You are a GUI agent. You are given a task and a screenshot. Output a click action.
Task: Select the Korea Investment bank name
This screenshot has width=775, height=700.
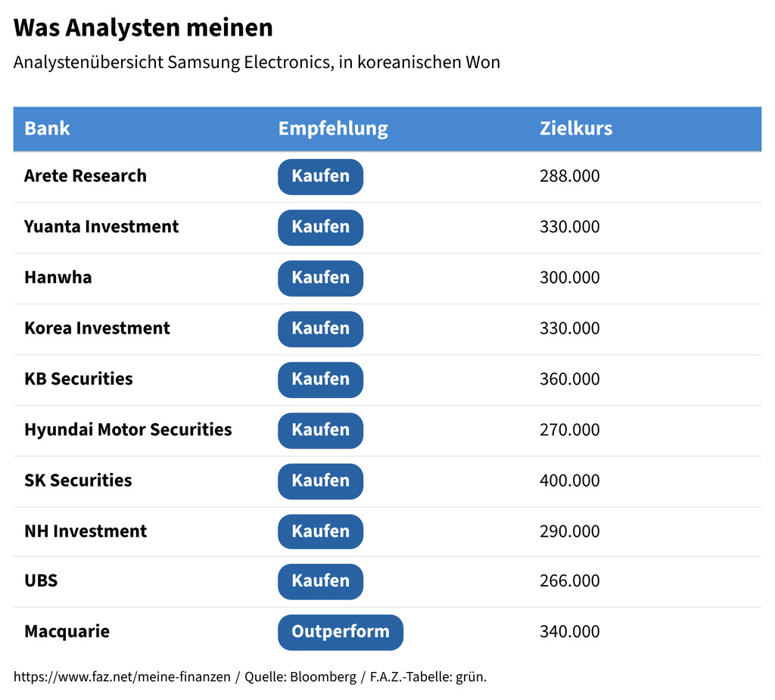coord(97,328)
